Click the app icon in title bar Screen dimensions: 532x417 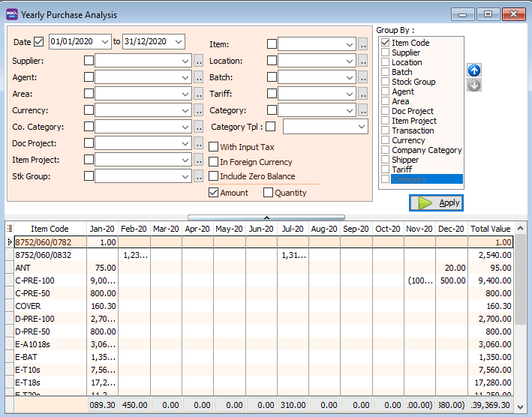11,14
